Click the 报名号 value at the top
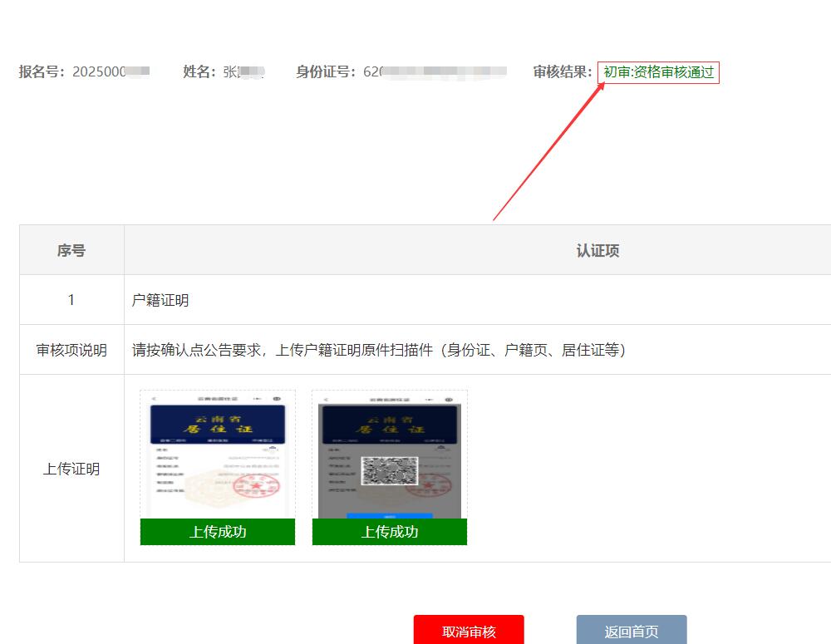Viewport: 831px width, 644px height. (x=111, y=72)
